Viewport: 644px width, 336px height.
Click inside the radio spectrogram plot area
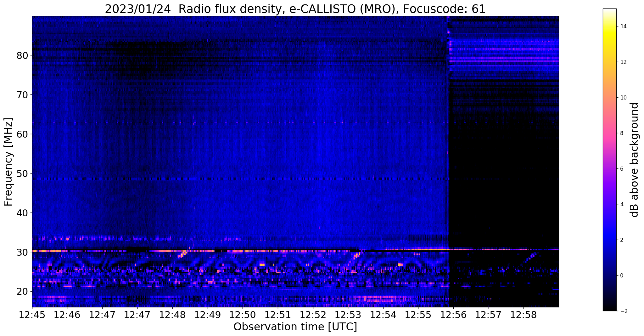[x=295, y=162]
